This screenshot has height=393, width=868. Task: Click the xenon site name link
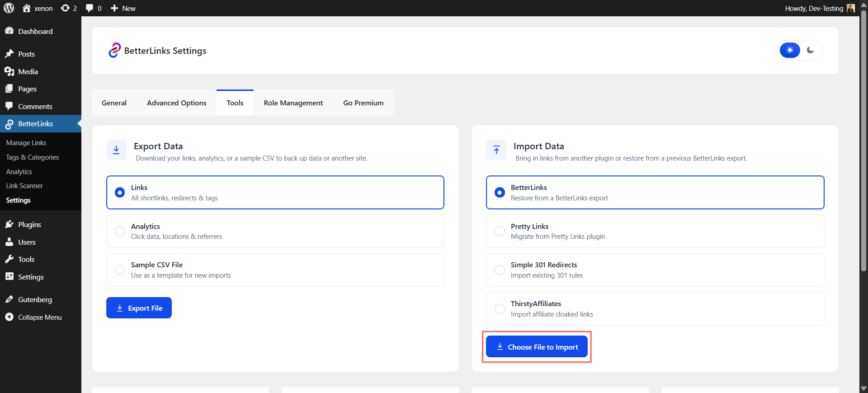[43, 8]
